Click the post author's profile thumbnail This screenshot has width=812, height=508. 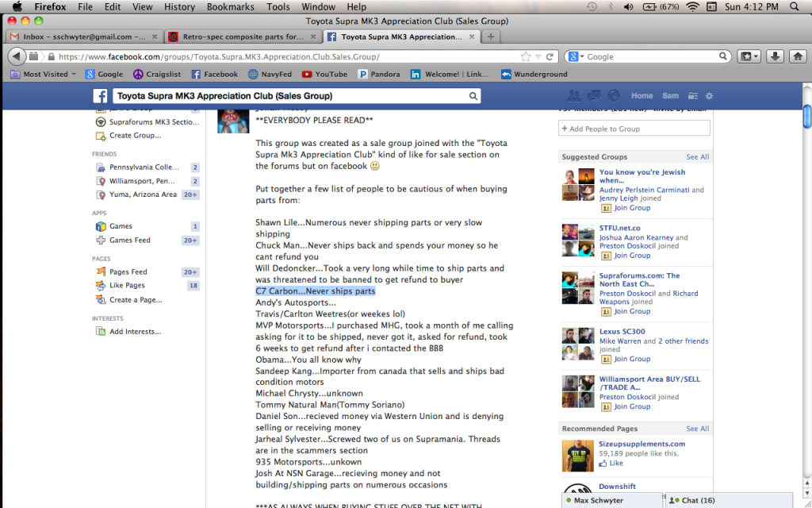click(x=233, y=121)
